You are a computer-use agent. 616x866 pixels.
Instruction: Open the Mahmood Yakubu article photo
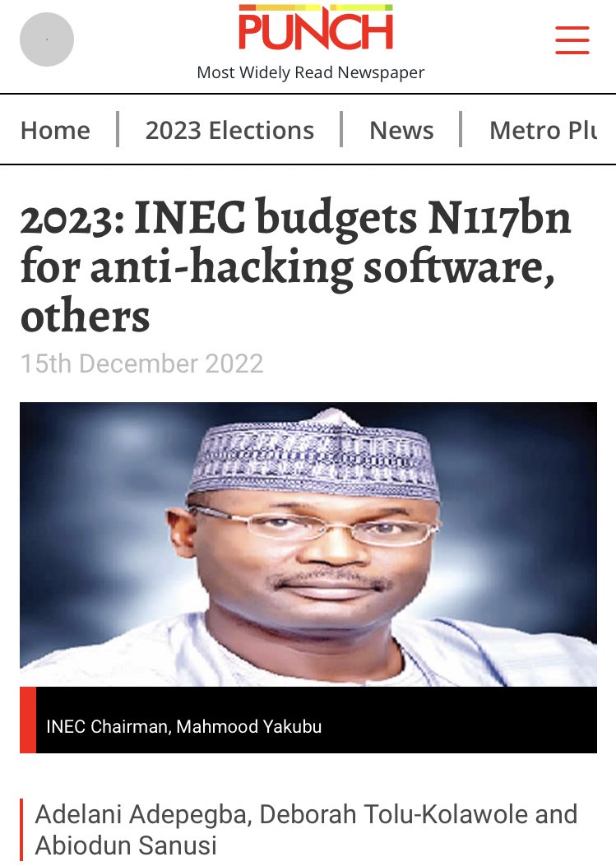point(308,544)
